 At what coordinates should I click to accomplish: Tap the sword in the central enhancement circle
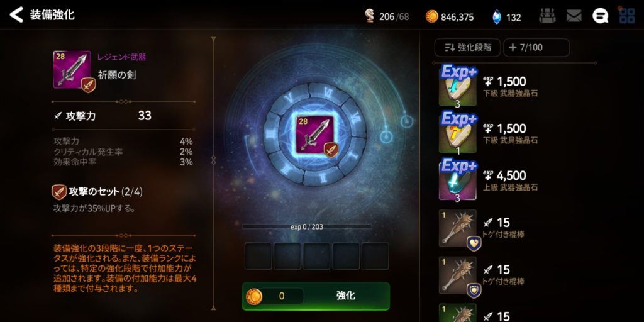[x=316, y=135]
